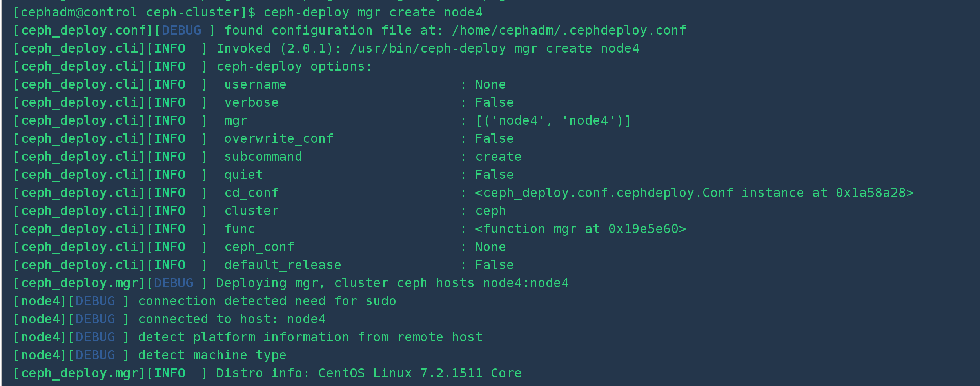This screenshot has width=980, height=386.
Task: Click the value "[('node4', 'node4')]"
Action: tap(554, 121)
